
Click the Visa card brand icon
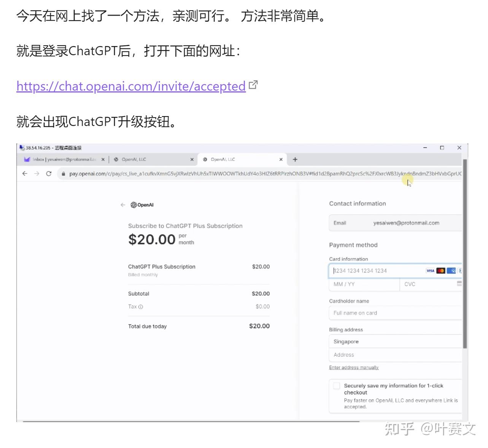tap(430, 270)
